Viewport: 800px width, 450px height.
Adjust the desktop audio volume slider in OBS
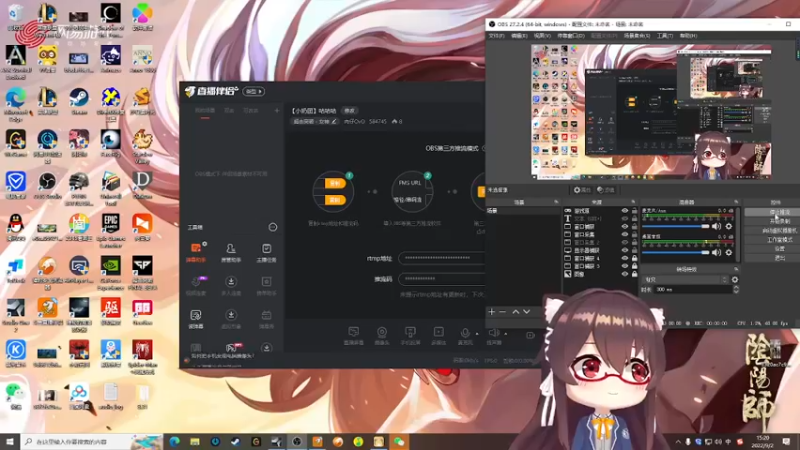pos(676,252)
